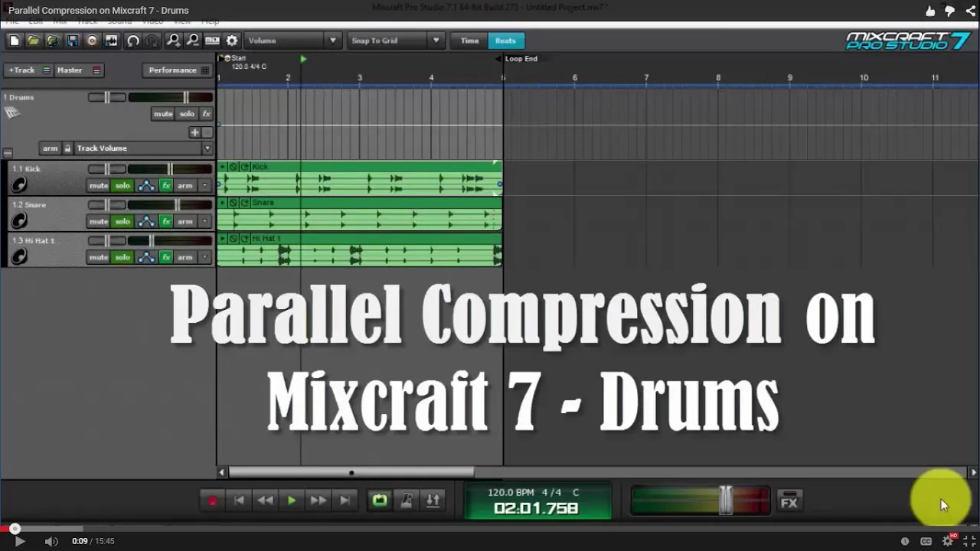980x551 pixels.
Task: Adjust the Kick track pan slider
Action: point(107,169)
